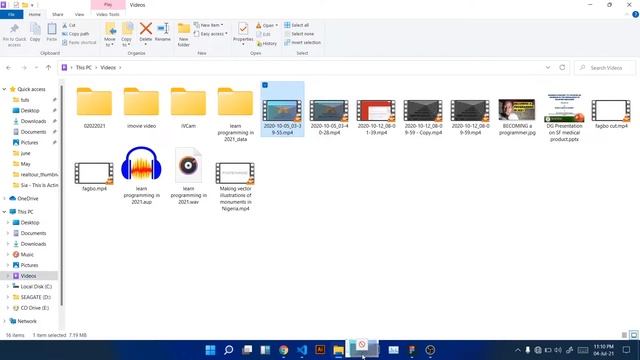
Task: Click Invert selection
Action: point(302,42)
